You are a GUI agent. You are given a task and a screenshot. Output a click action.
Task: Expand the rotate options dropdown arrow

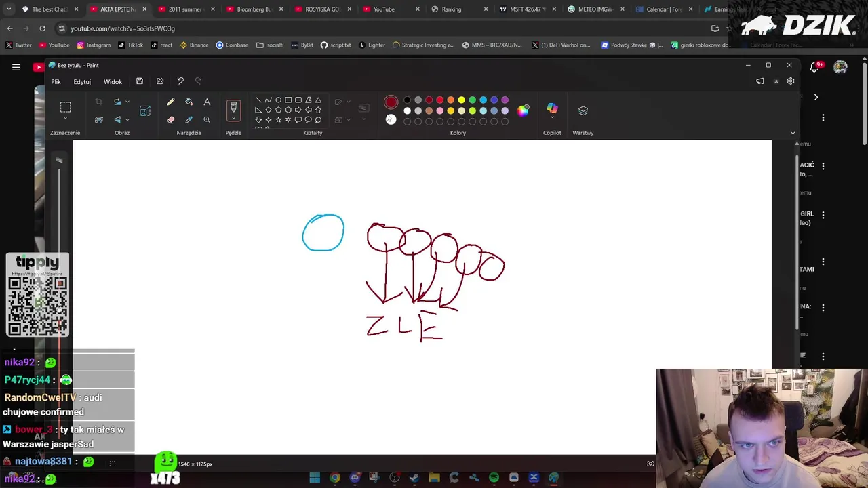pyautogui.click(x=127, y=102)
